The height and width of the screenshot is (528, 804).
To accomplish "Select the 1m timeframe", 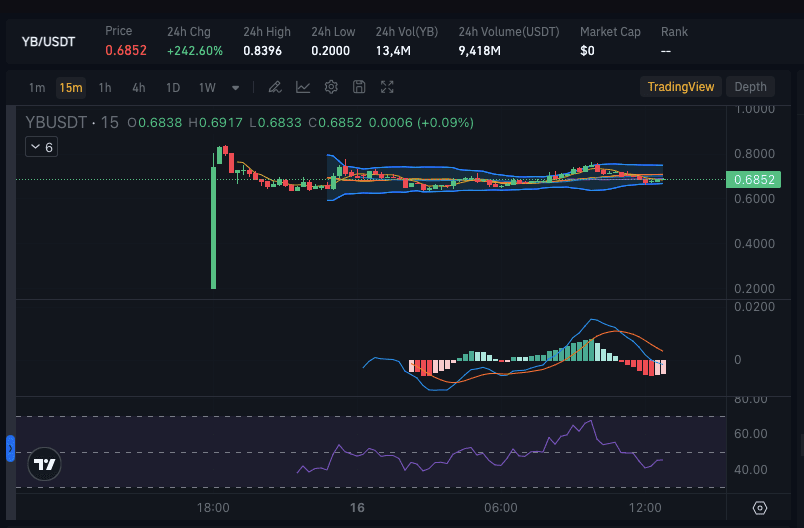I will (x=37, y=87).
